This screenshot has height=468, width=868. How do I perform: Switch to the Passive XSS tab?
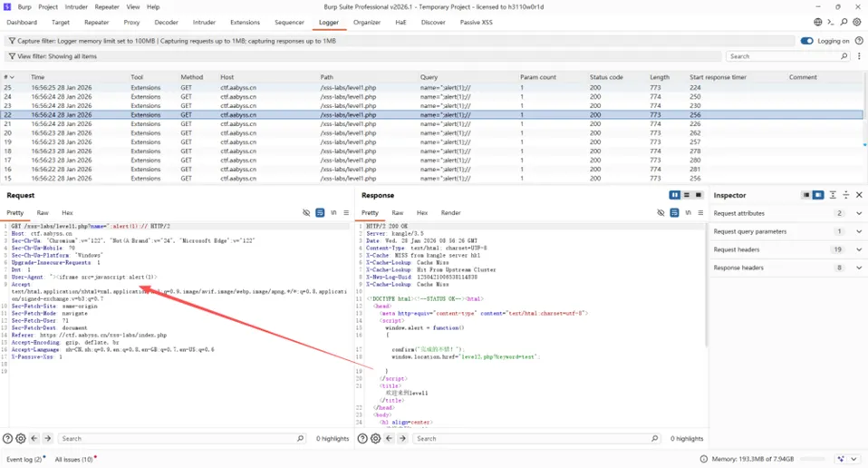point(476,22)
